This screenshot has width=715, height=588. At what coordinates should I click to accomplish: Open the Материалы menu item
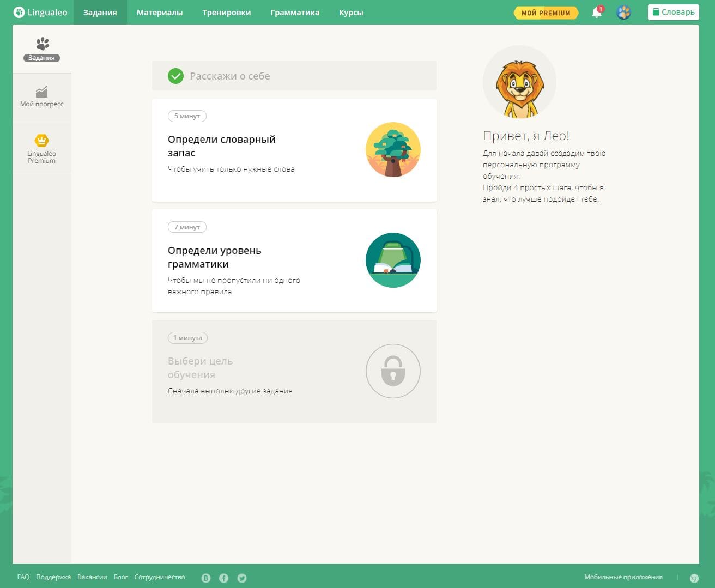pyautogui.click(x=160, y=12)
